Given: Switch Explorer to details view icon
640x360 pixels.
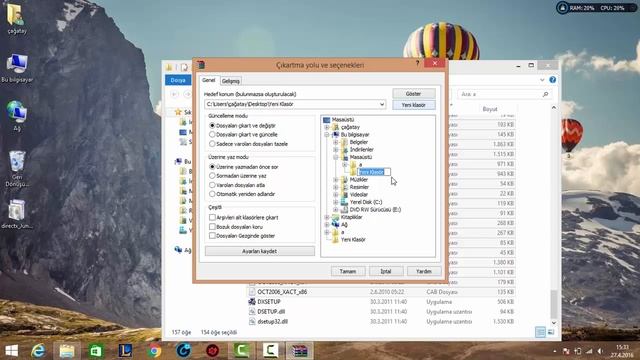Looking at the screenshot, I should tap(540, 332).
